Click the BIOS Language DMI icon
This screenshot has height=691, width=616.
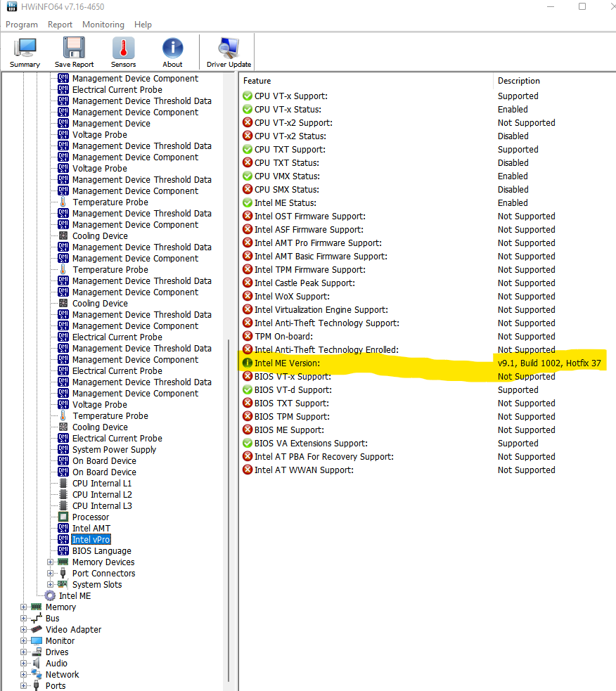(63, 551)
